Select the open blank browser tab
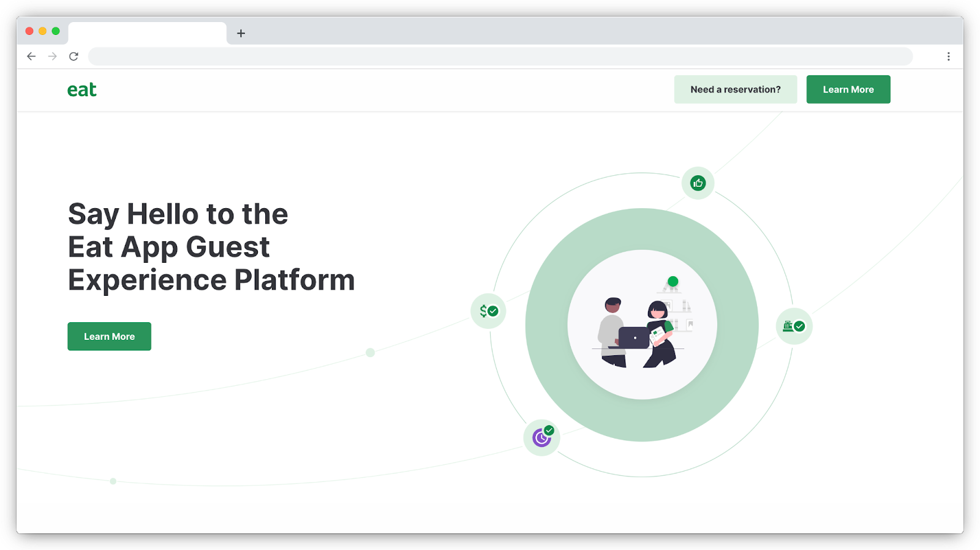 pos(147,33)
